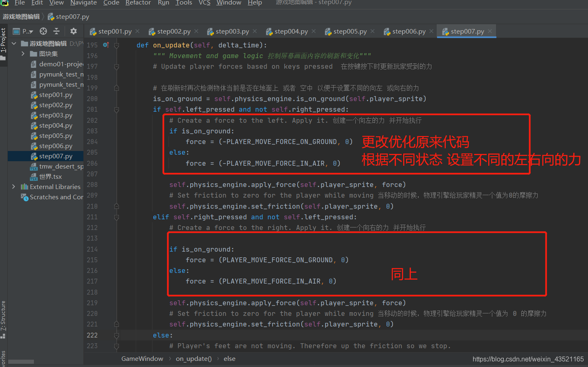Click the else breadcrumb at bottom
The image size is (588, 367).
(229, 359)
